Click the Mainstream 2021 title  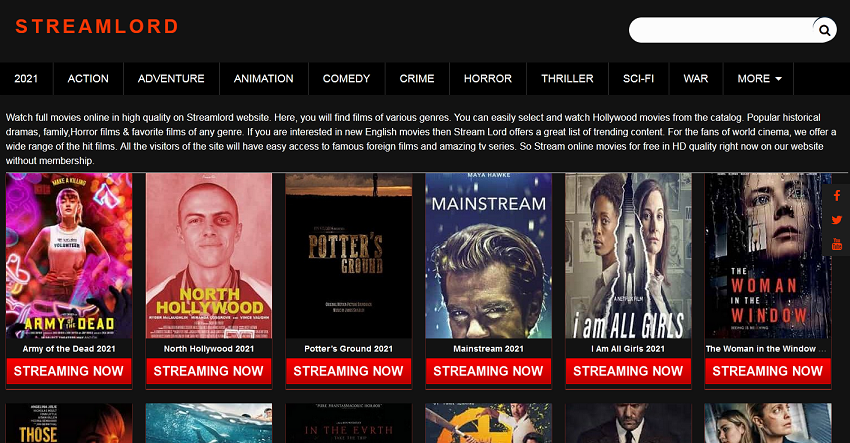tap(488, 349)
